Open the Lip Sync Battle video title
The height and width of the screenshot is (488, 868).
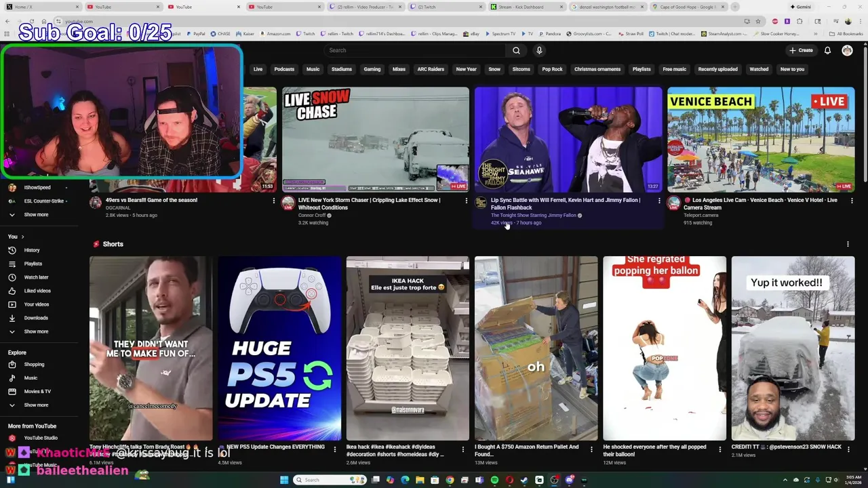tap(566, 204)
